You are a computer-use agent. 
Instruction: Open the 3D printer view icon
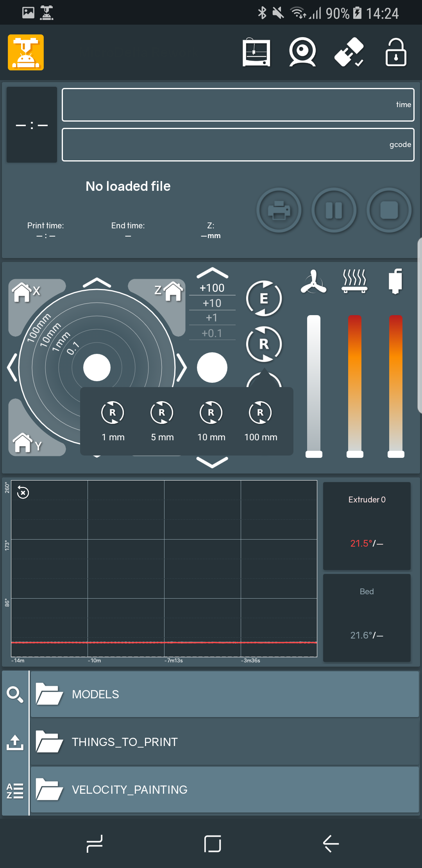[x=256, y=52]
